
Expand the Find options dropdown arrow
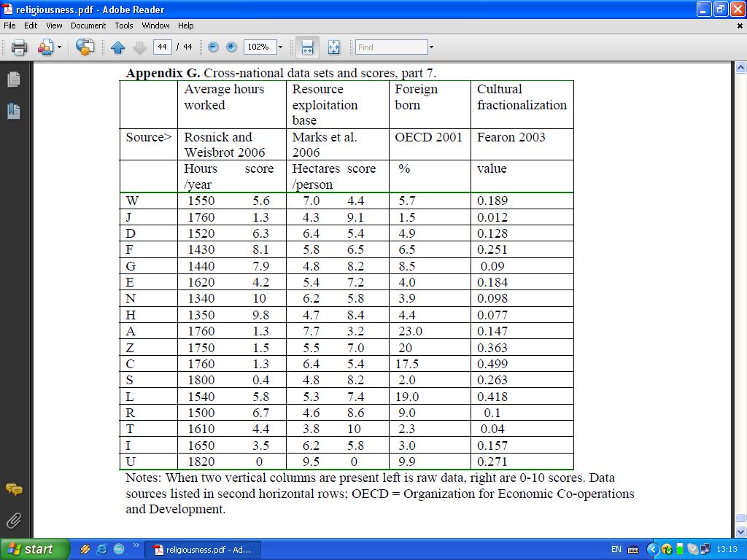(x=431, y=47)
